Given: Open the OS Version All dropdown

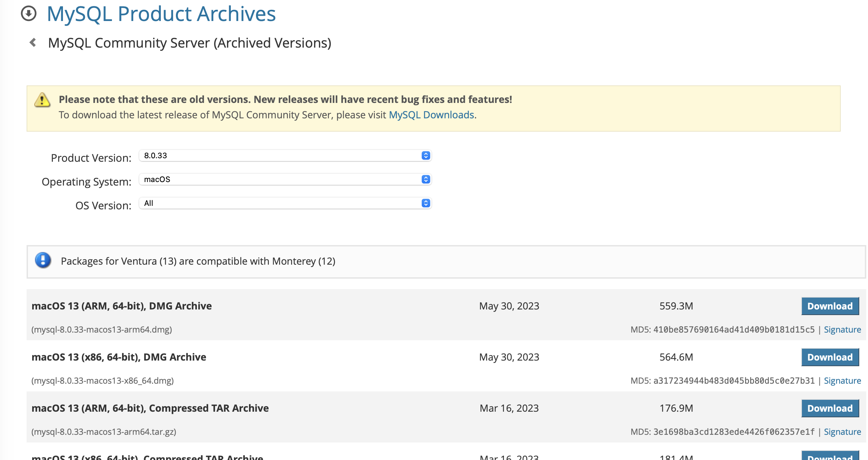Looking at the screenshot, I should pyautogui.click(x=280, y=203).
